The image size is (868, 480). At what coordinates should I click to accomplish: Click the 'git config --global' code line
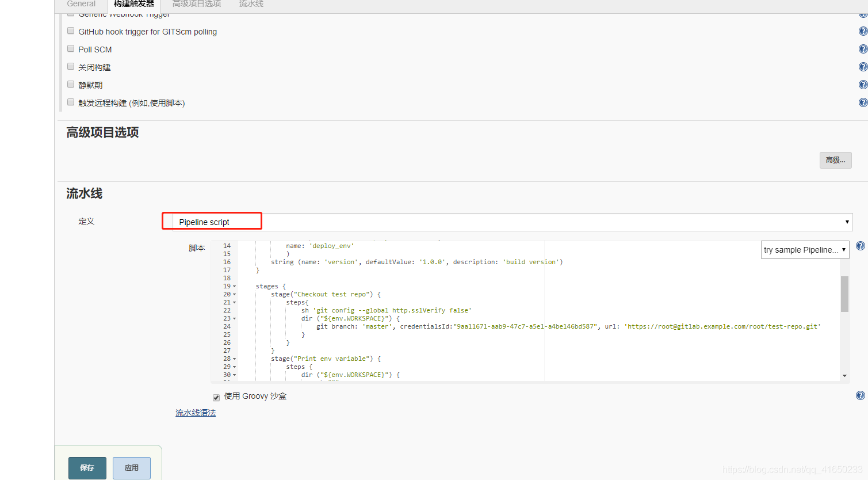click(386, 311)
